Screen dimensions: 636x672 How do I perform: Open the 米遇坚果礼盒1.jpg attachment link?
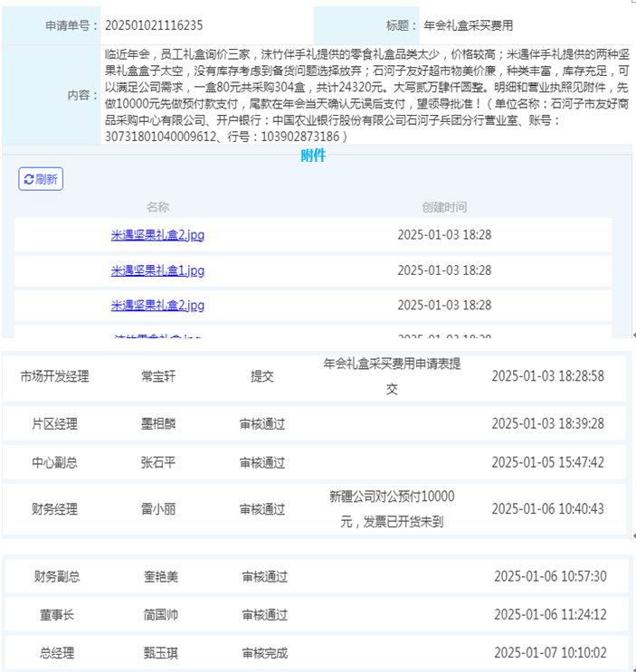pyautogui.click(x=157, y=270)
